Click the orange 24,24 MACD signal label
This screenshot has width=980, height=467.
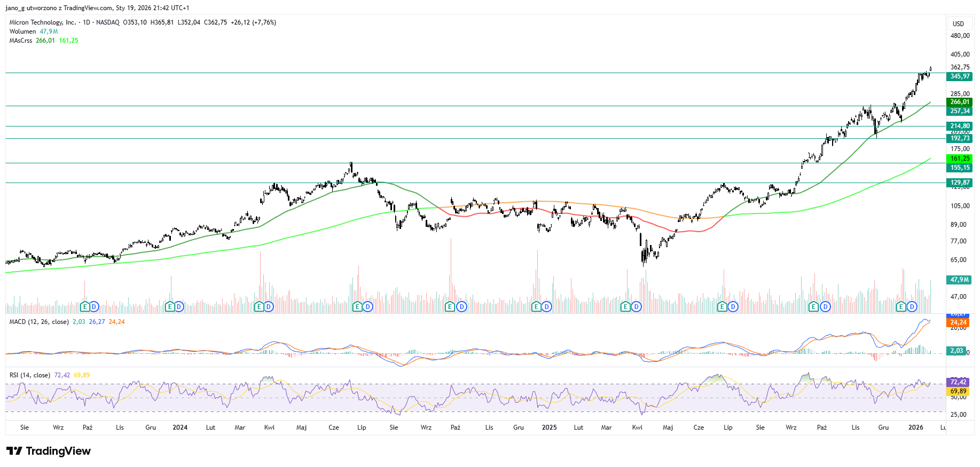coord(959,322)
